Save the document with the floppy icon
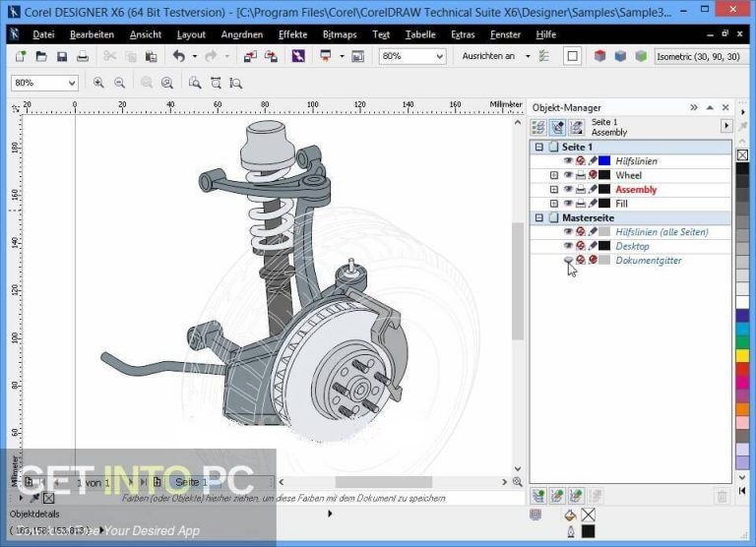 point(62,56)
